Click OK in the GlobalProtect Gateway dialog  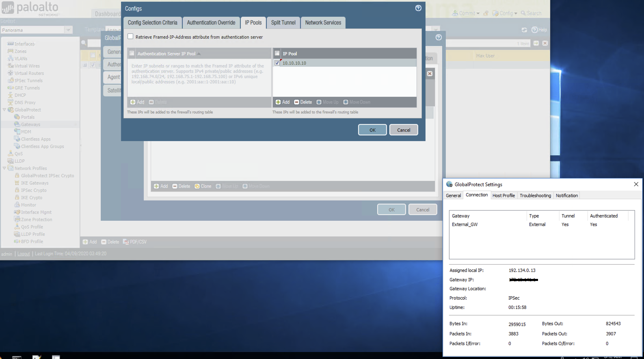point(391,210)
